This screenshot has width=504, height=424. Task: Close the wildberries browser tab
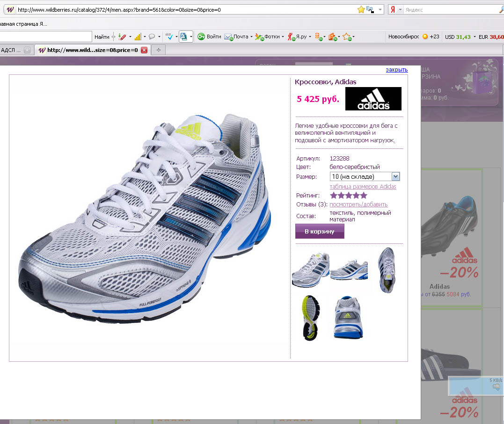(x=144, y=50)
